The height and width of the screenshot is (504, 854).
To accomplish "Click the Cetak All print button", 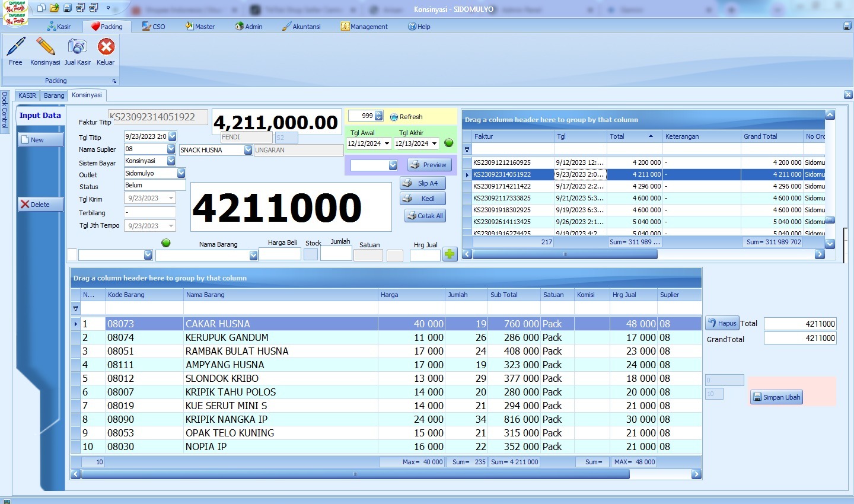I will tap(425, 216).
